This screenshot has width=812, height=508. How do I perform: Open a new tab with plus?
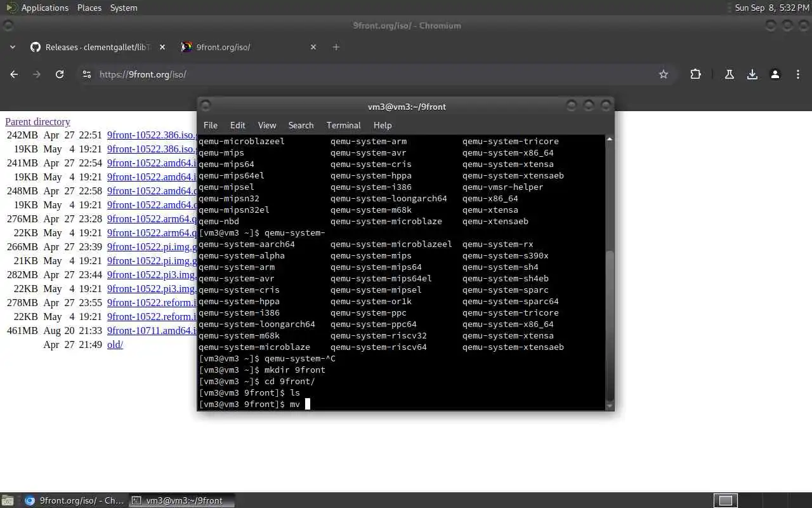tap(336, 47)
